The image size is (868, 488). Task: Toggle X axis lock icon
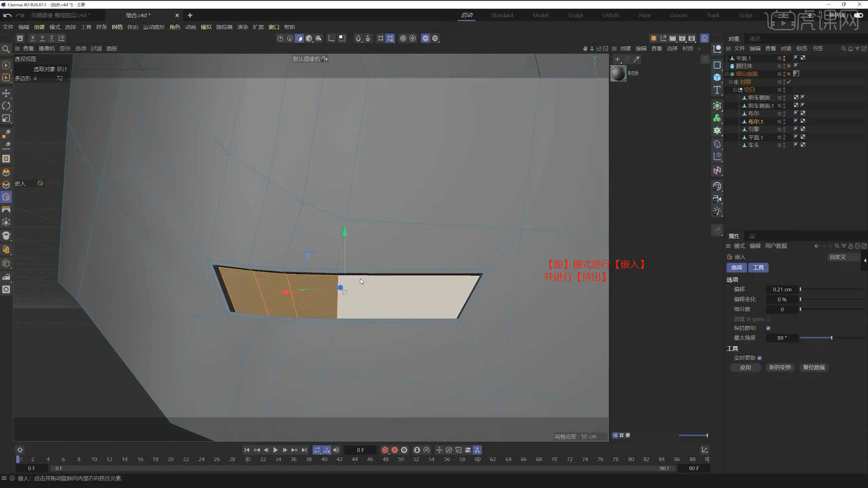(x=33, y=38)
